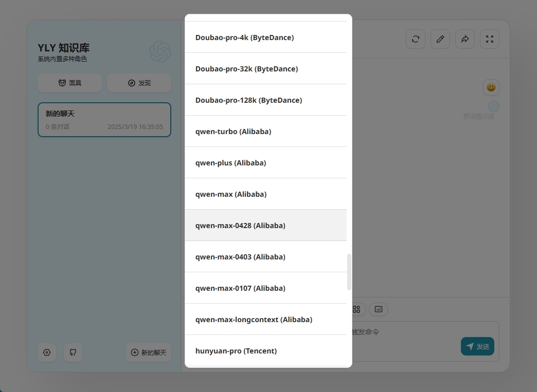Click the refresh icon in the chat header

coord(415,39)
